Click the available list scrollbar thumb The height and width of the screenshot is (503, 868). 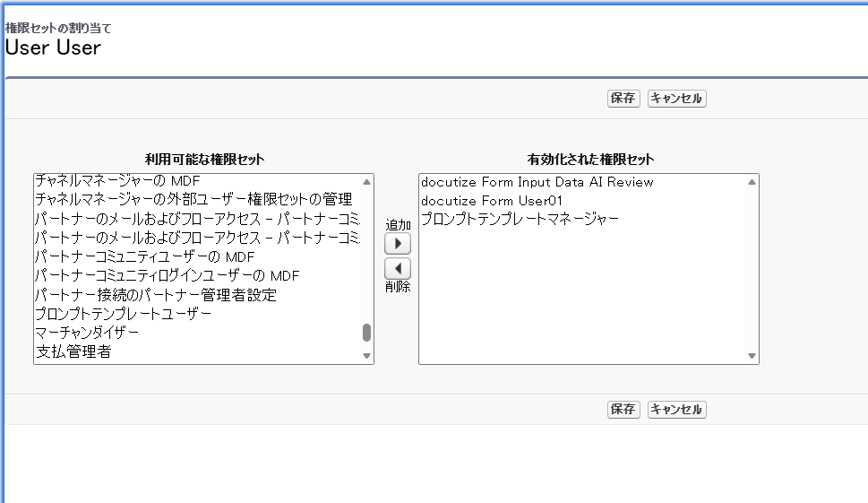(366, 333)
